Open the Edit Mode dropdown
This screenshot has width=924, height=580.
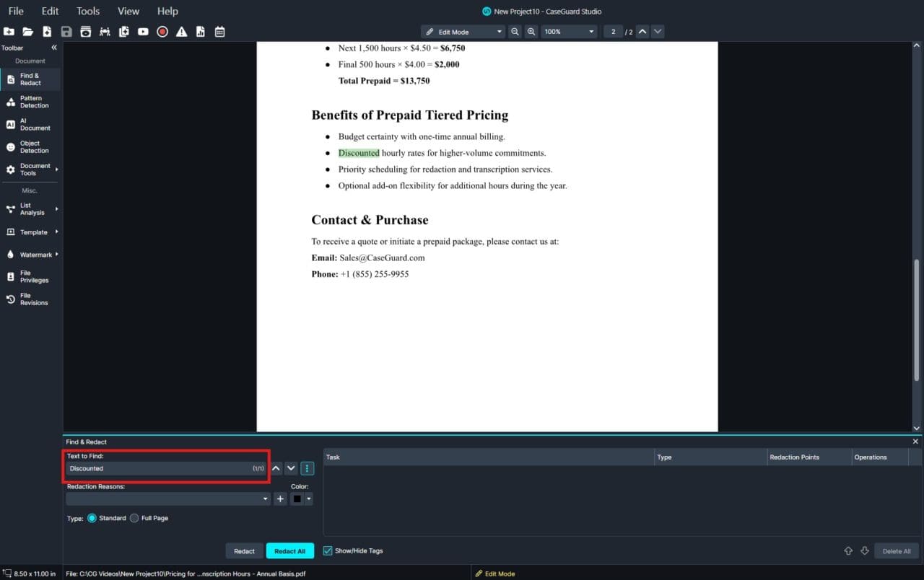500,31
